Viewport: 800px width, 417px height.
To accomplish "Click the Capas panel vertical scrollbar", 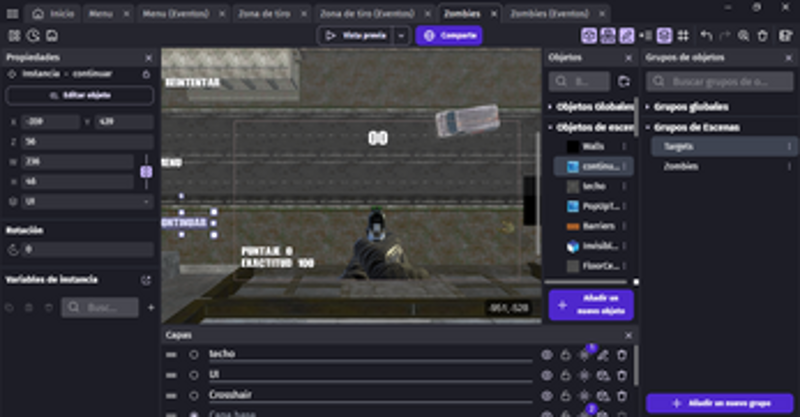I will click(x=636, y=365).
